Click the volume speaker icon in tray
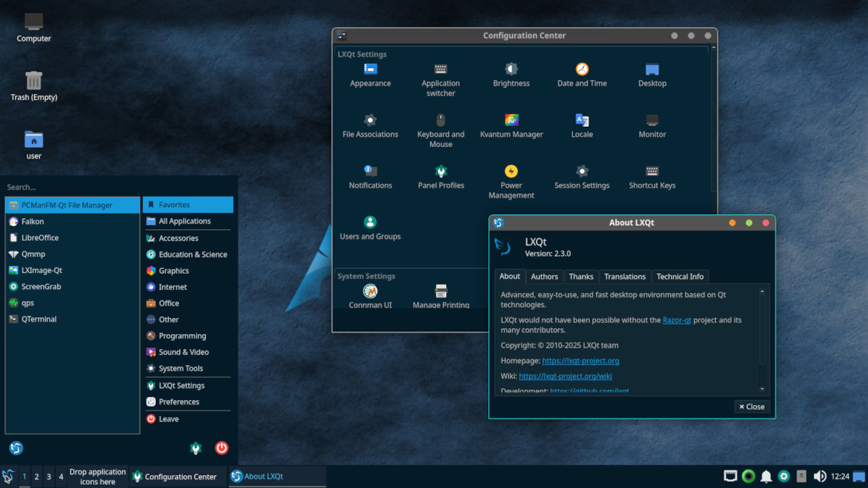868x488 pixels. (x=820, y=476)
